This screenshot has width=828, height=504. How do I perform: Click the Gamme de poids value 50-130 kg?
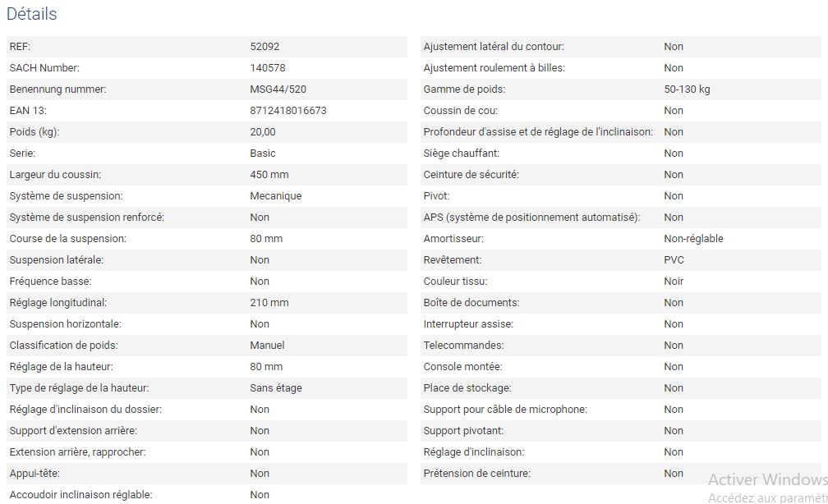click(687, 89)
